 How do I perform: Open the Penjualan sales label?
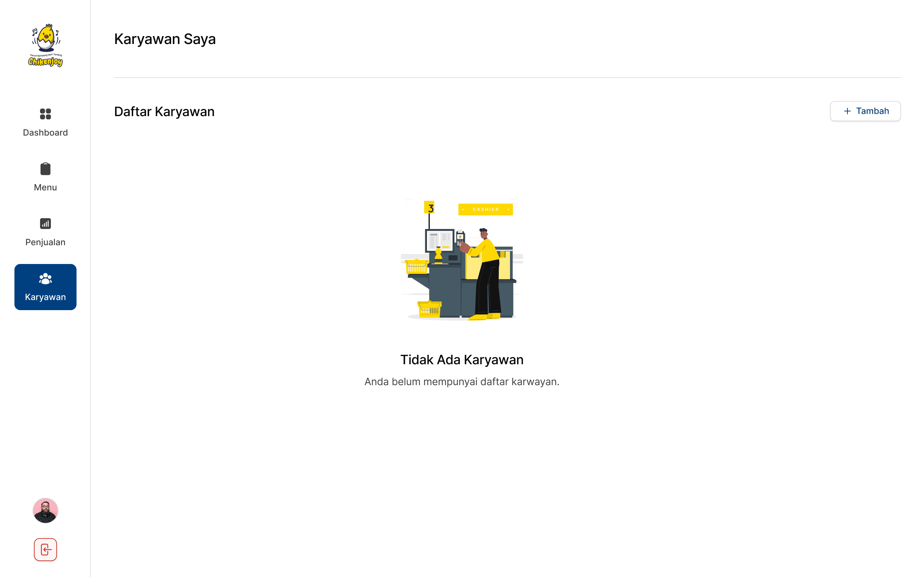[45, 242]
